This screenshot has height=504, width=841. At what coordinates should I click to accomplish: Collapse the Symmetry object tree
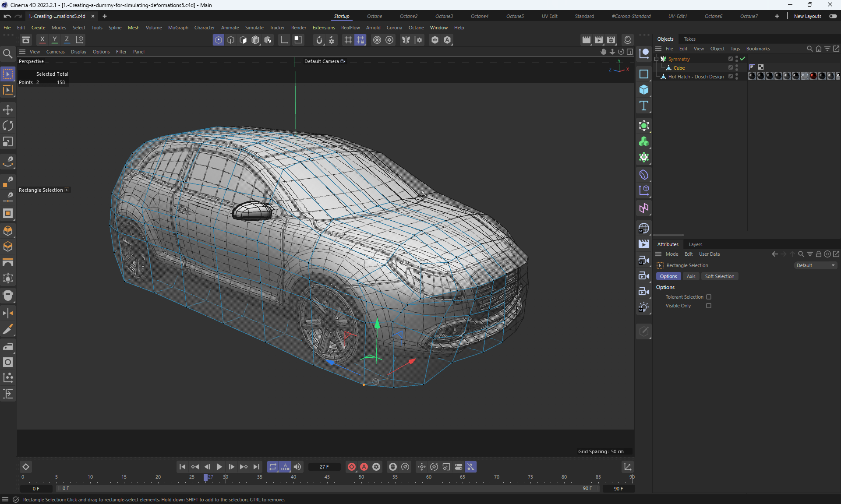tap(657, 59)
